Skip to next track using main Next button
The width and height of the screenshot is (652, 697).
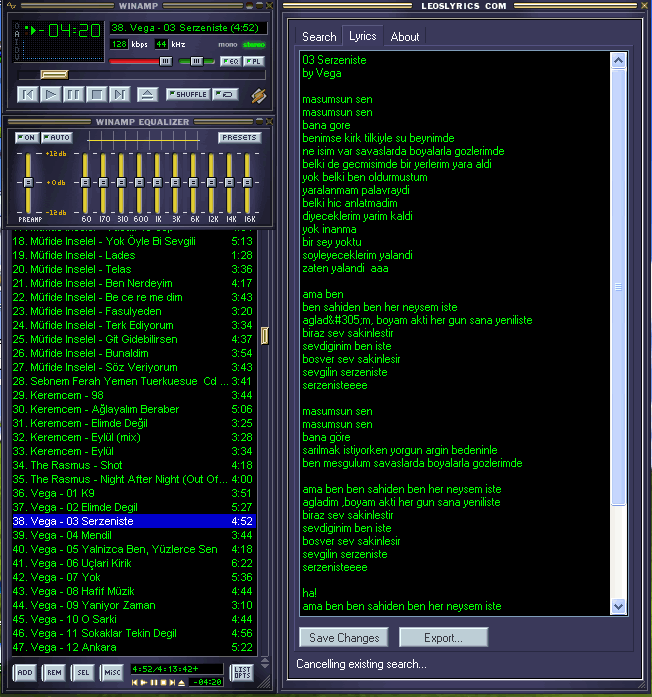click(x=120, y=94)
